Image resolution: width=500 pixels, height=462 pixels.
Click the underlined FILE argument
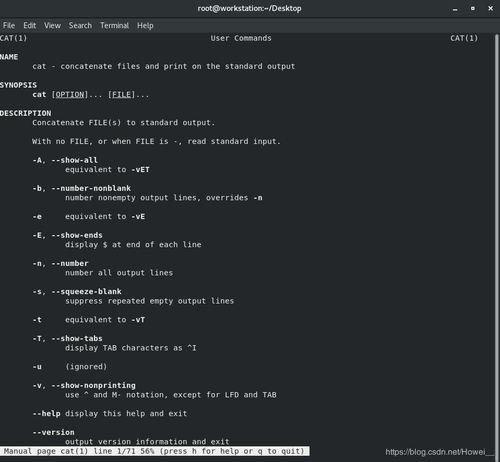pos(121,95)
